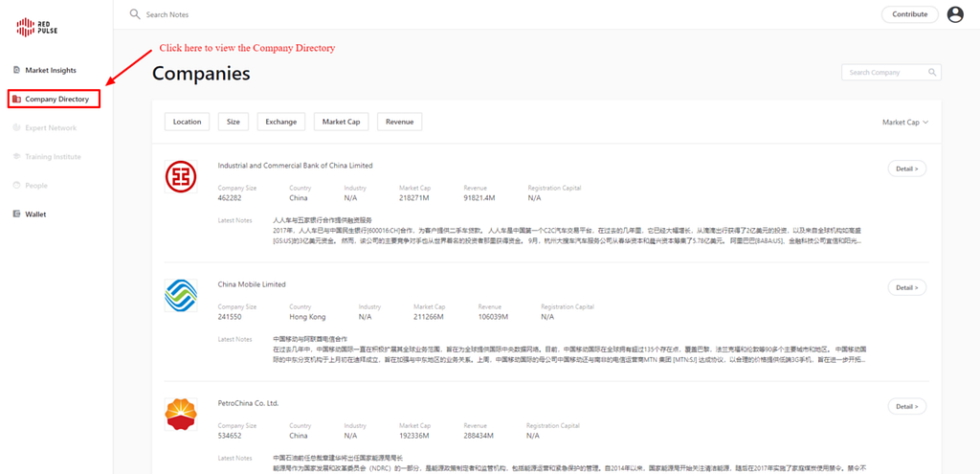Click China Mobile market cap 211266M
Viewport: 980px width, 474px height.
pyautogui.click(x=431, y=317)
